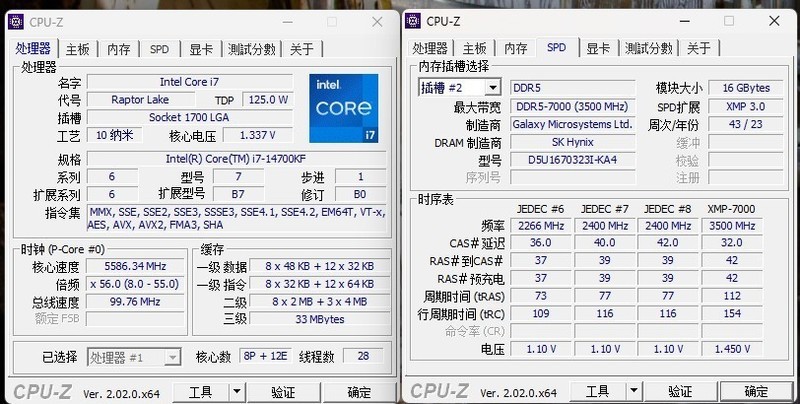This screenshot has width=800, height=404.
Task: Switch to 内存 tab in left window
Action: [x=119, y=49]
